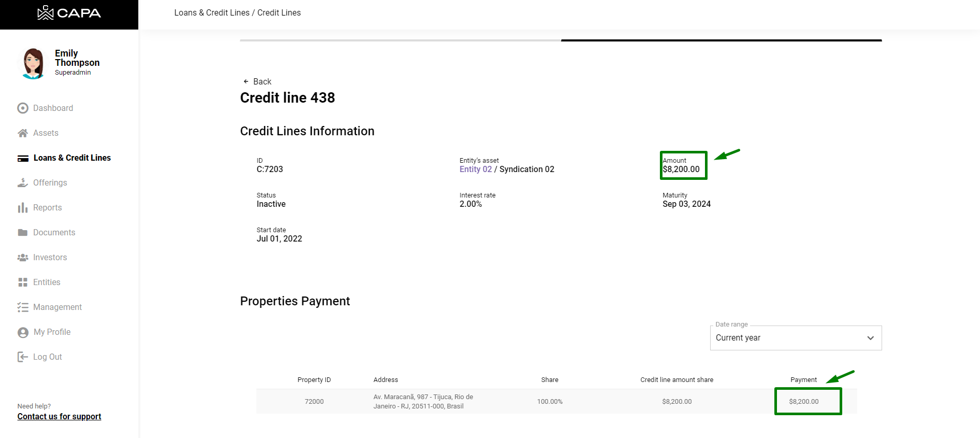Open My Profile page
The width and height of the screenshot is (980, 438).
(52, 332)
